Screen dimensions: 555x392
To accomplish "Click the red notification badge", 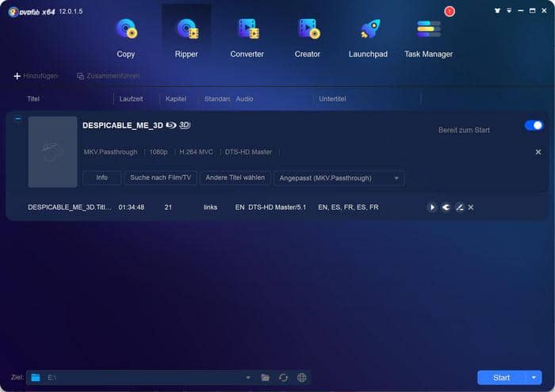I will click(x=450, y=11).
